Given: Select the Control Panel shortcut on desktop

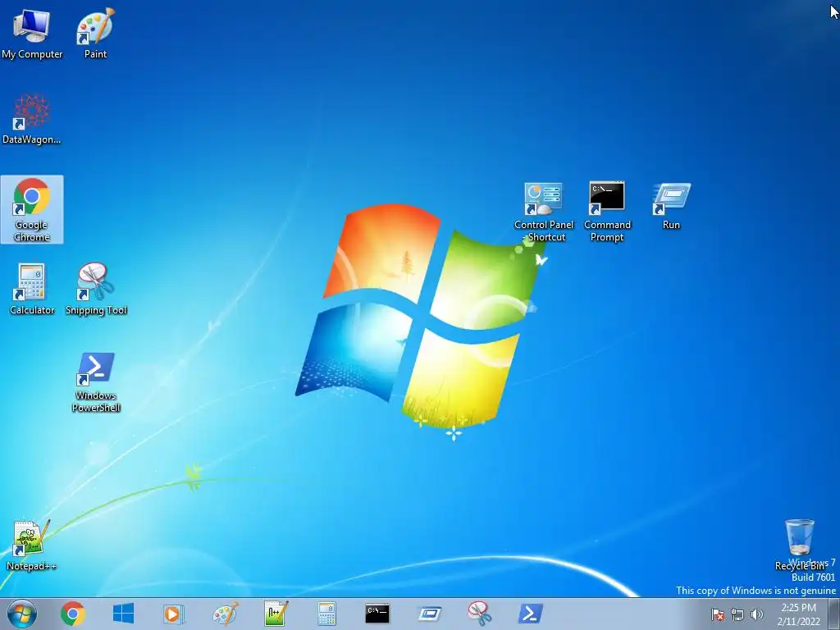Looking at the screenshot, I should click(x=544, y=212).
